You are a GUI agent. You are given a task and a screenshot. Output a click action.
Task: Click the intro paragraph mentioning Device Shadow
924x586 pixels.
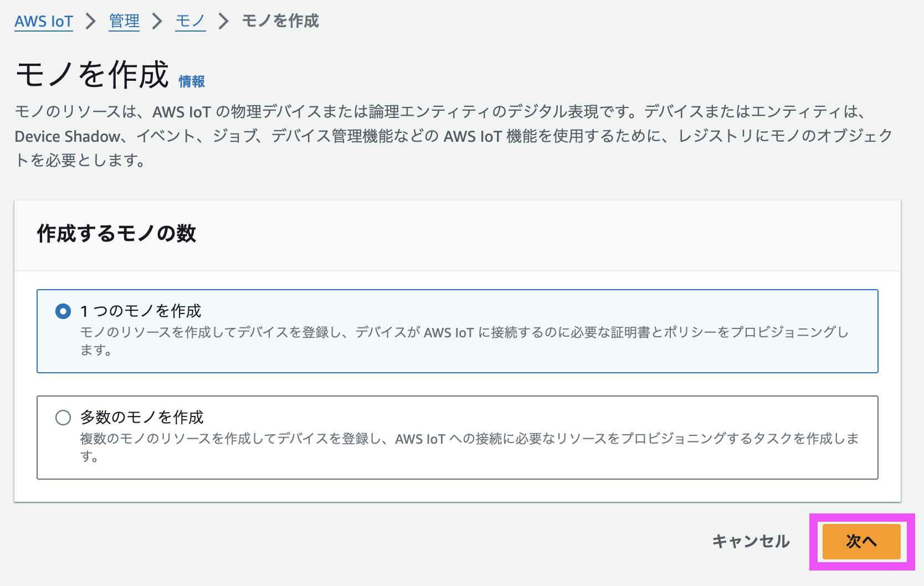[454, 136]
